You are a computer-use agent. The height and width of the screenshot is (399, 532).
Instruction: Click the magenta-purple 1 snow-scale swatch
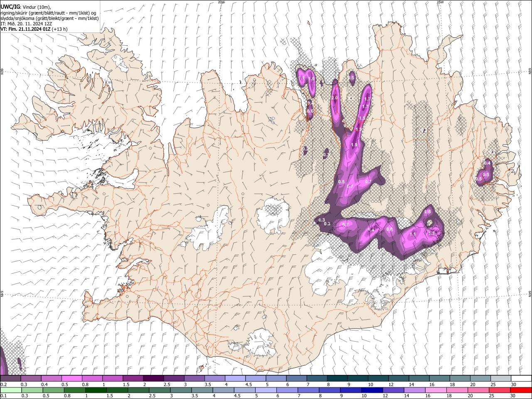[x=113, y=378]
